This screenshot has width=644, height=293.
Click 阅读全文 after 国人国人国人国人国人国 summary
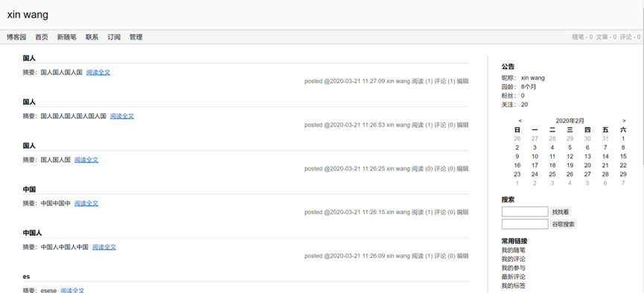122,116
